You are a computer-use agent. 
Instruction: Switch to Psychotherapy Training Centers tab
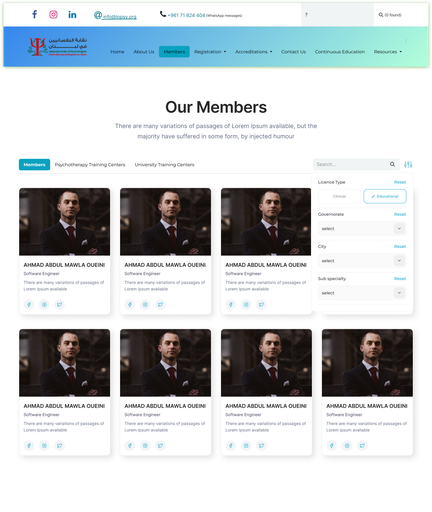pyautogui.click(x=90, y=165)
